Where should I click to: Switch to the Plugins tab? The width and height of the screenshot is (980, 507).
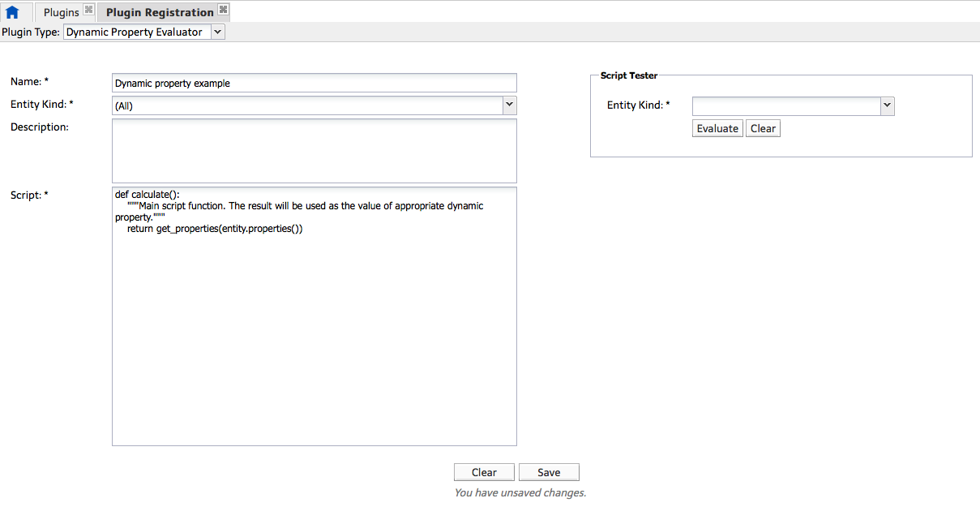coord(62,12)
